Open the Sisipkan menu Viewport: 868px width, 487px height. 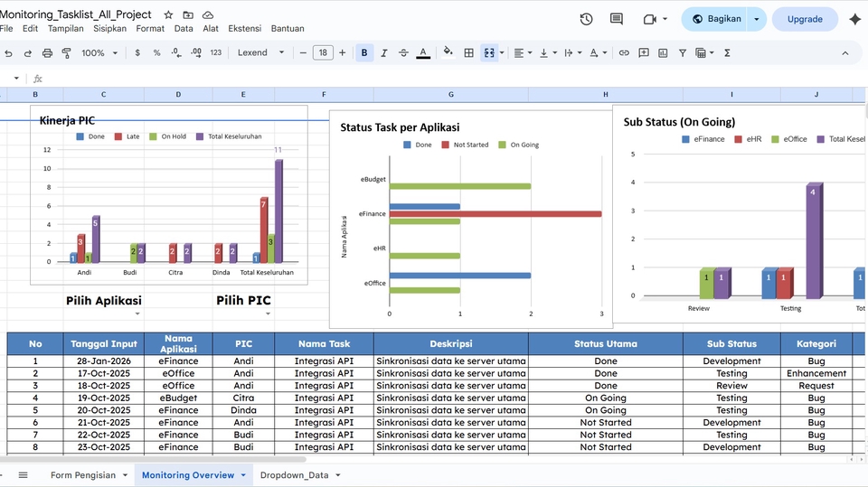point(109,28)
